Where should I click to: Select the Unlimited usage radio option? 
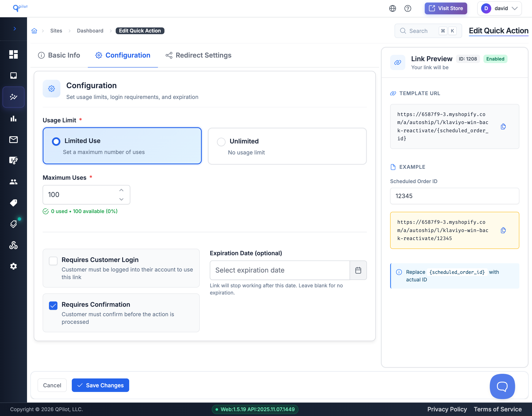221,142
